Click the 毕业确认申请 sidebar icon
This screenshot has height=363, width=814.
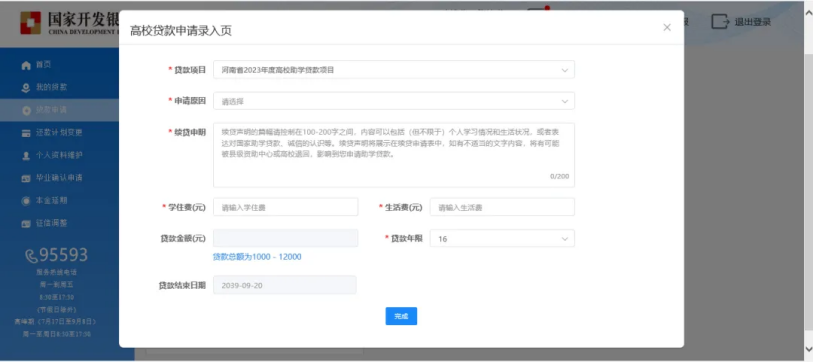(26, 178)
